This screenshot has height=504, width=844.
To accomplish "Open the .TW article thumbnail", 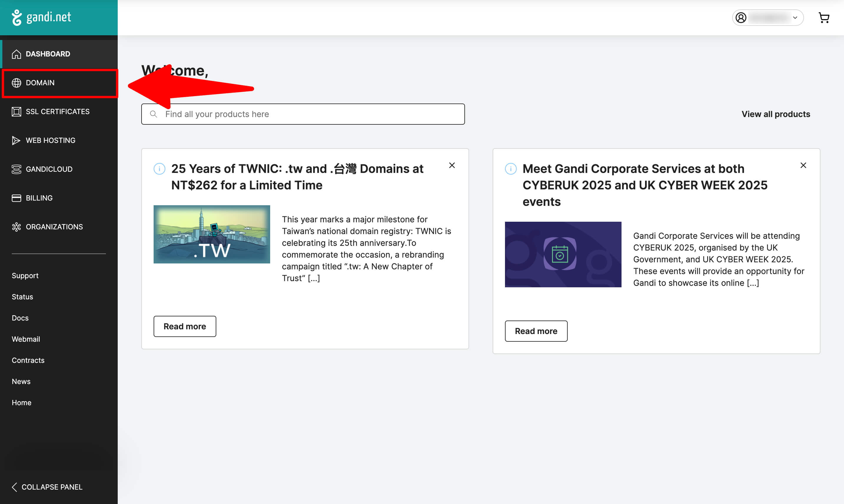I will pos(212,234).
